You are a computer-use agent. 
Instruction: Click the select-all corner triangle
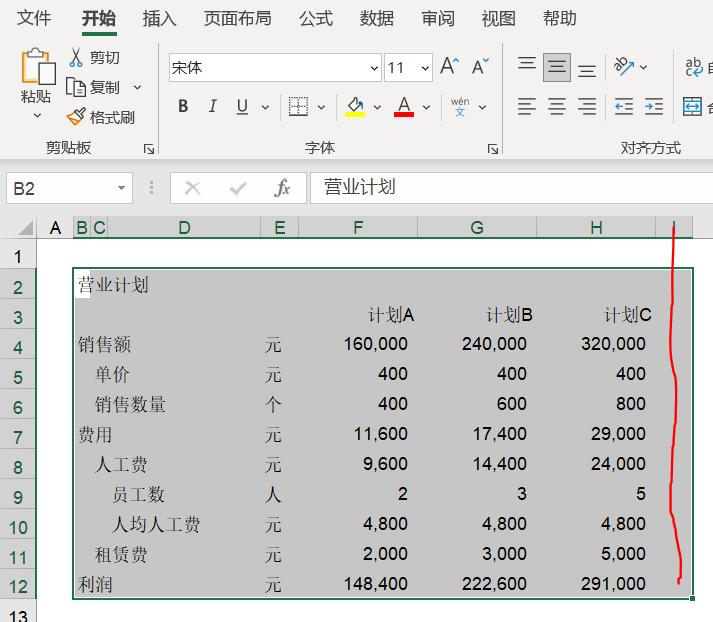(x=26, y=227)
